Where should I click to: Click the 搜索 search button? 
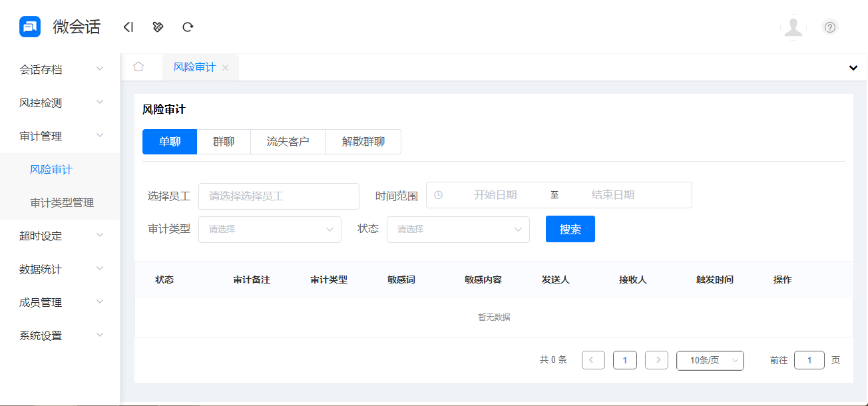[x=570, y=228]
